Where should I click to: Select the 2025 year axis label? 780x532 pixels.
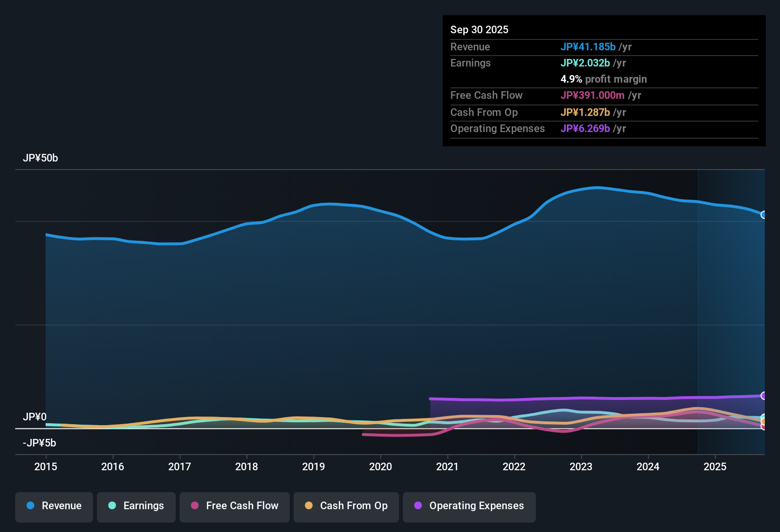click(715, 467)
